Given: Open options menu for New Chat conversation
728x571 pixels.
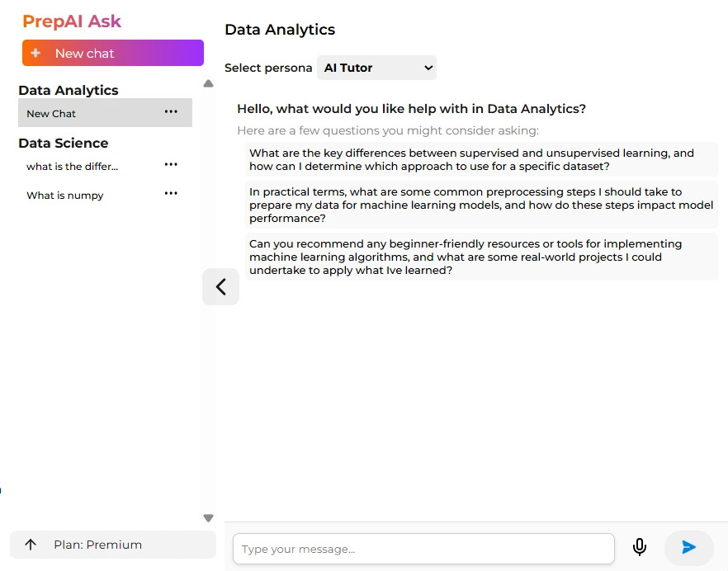Looking at the screenshot, I should 171,113.
